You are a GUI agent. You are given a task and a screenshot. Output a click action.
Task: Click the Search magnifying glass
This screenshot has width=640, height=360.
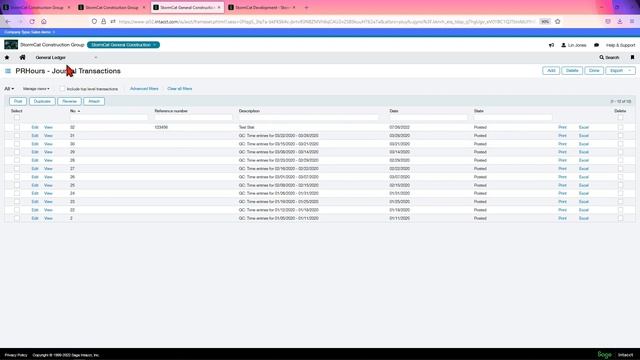click(x=602, y=58)
